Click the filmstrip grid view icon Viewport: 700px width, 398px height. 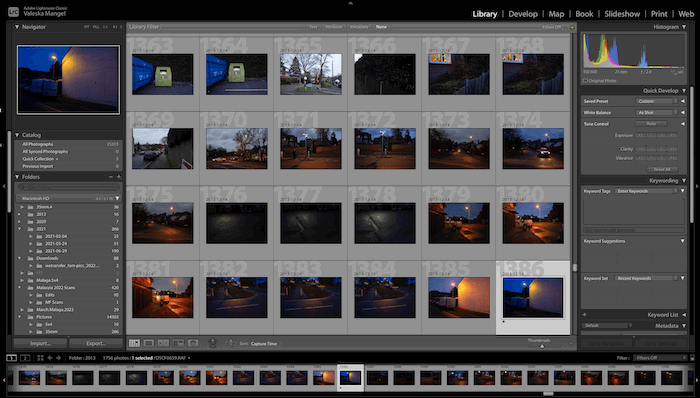click(40, 358)
